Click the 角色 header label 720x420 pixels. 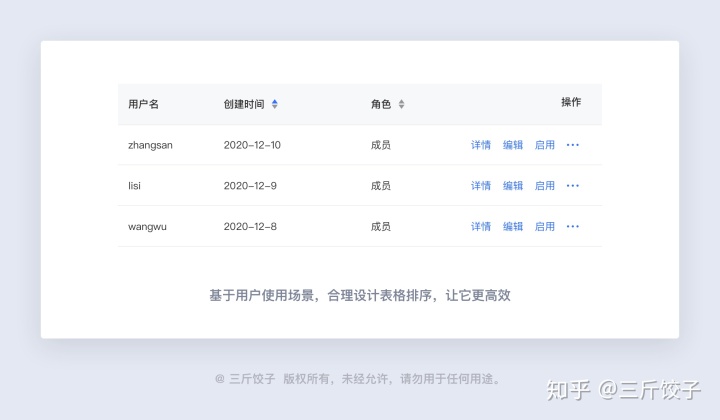(x=381, y=104)
